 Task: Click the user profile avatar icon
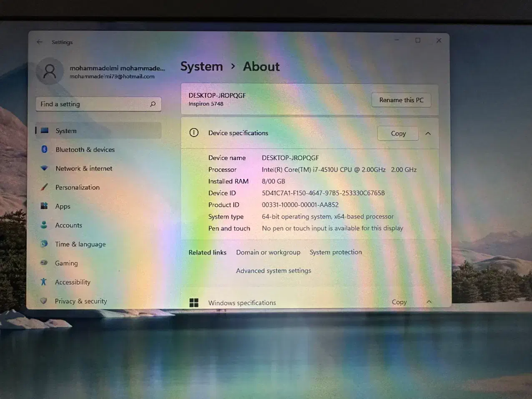(50, 71)
